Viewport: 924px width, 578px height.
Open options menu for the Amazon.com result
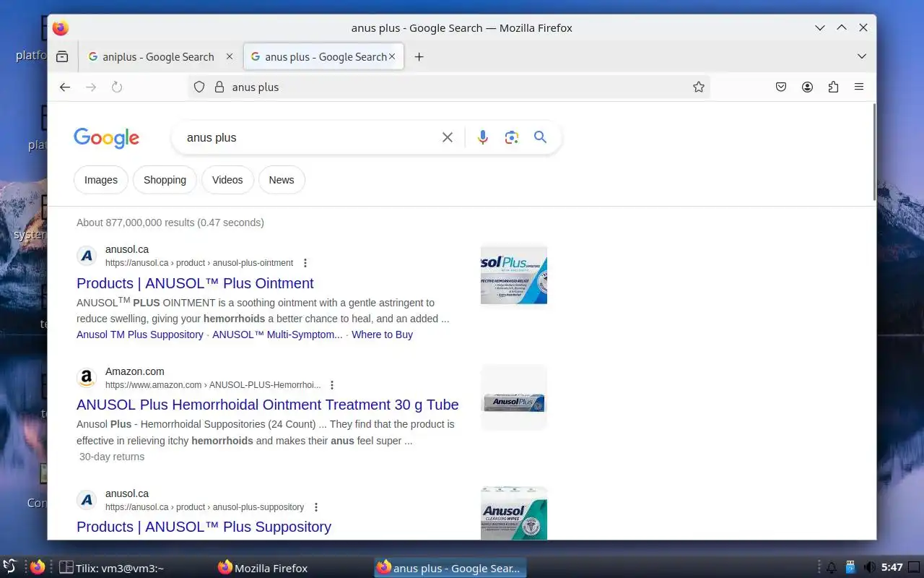(332, 385)
